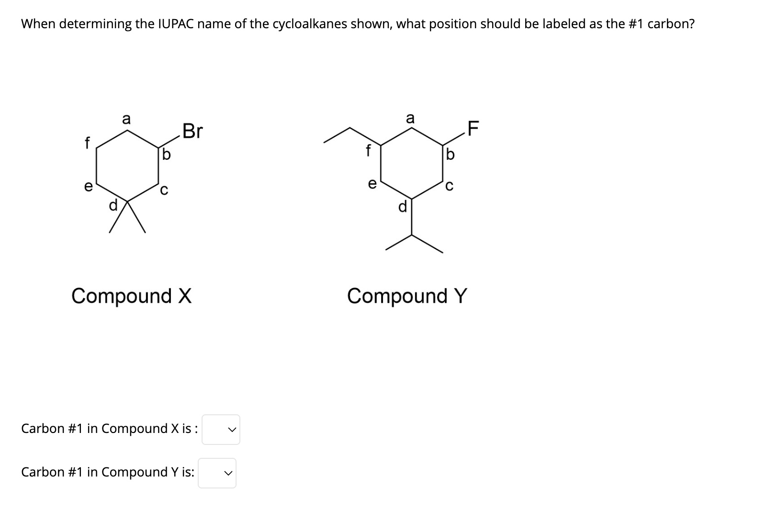Click the Compound X caption text
Viewport: 768px width, 532px height.
(x=132, y=297)
